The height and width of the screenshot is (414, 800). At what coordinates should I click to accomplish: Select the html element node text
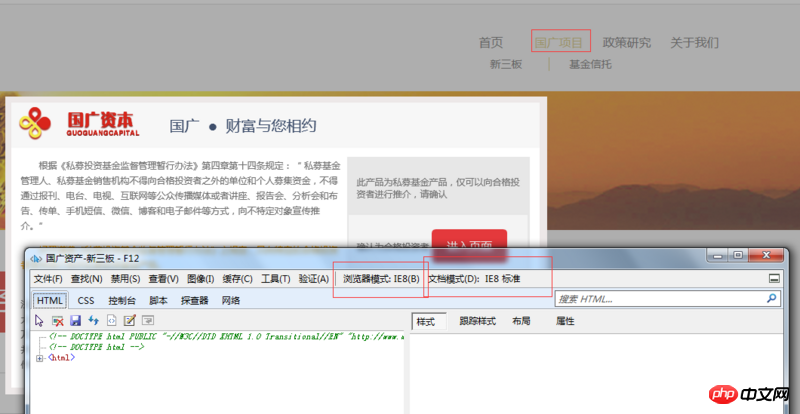click(x=62, y=358)
